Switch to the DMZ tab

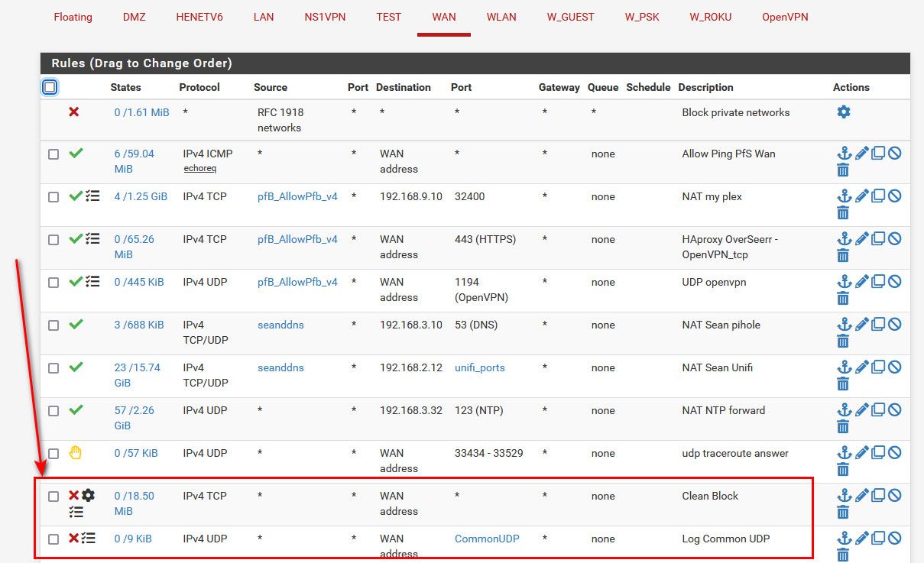[x=134, y=17]
